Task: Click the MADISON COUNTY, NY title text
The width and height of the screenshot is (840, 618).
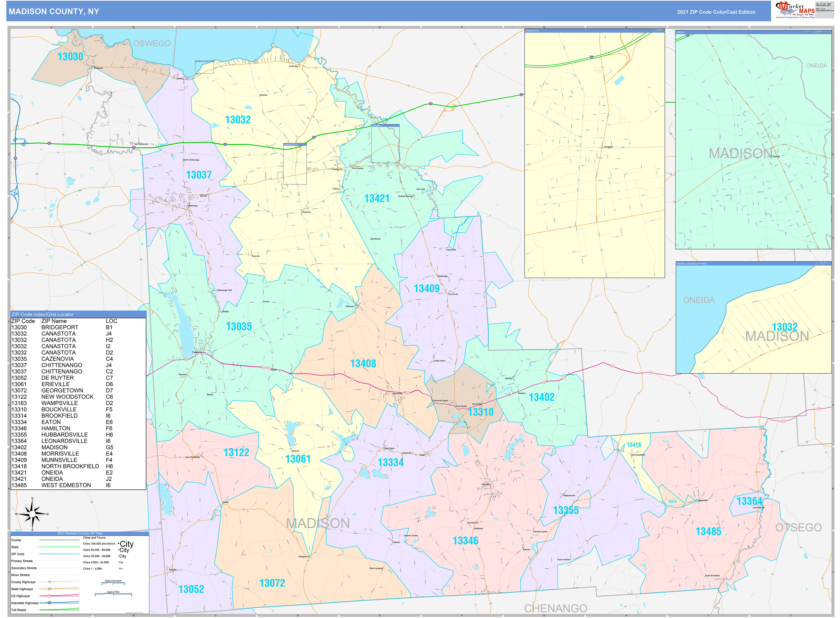Action: tap(54, 12)
